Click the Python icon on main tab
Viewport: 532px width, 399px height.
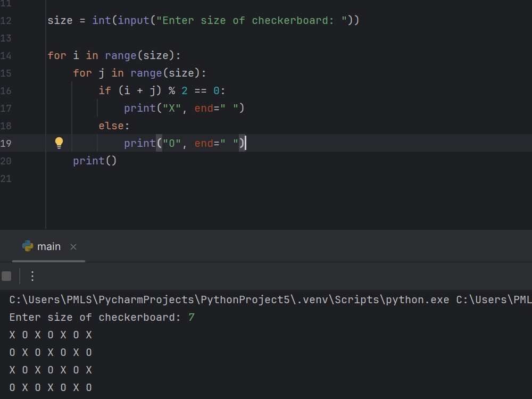[28, 246]
